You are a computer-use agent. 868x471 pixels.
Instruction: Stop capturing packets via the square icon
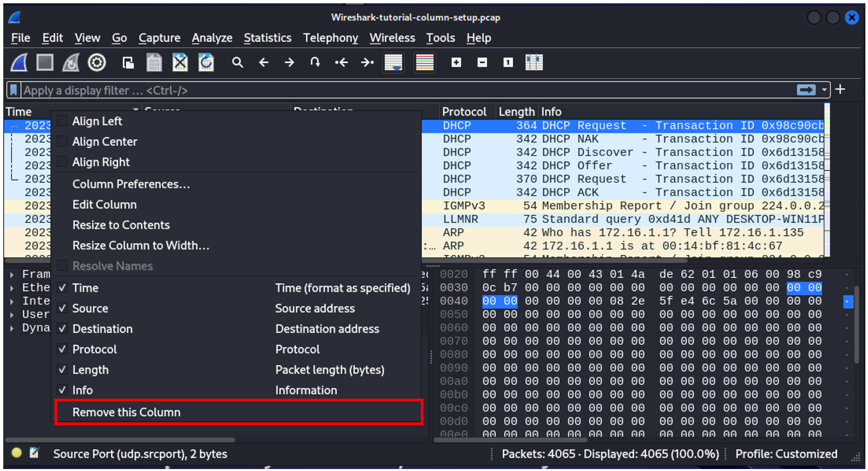(45, 62)
